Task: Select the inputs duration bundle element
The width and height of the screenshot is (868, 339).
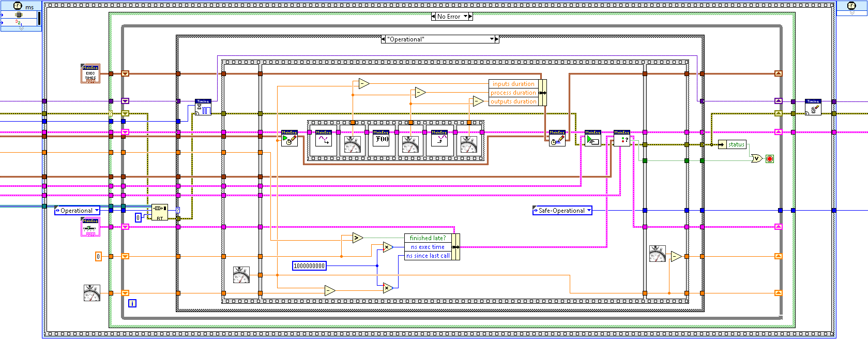Action: (513, 84)
